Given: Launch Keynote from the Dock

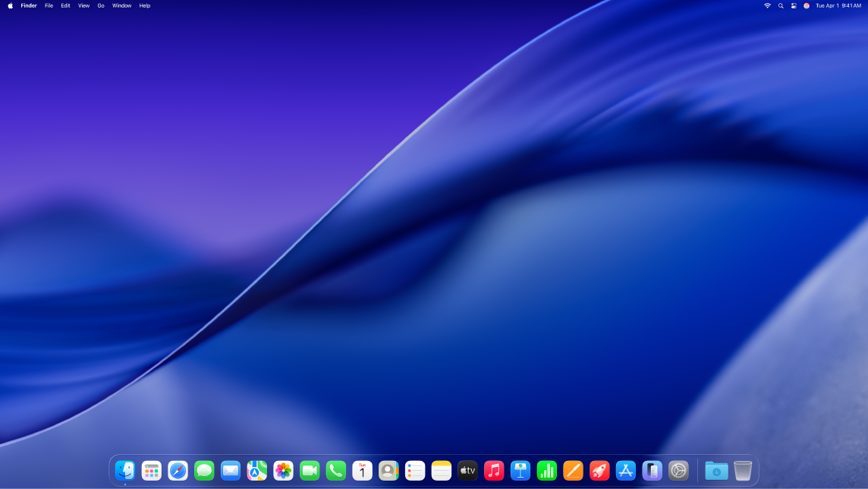Looking at the screenshot, I should click(520, 471).
